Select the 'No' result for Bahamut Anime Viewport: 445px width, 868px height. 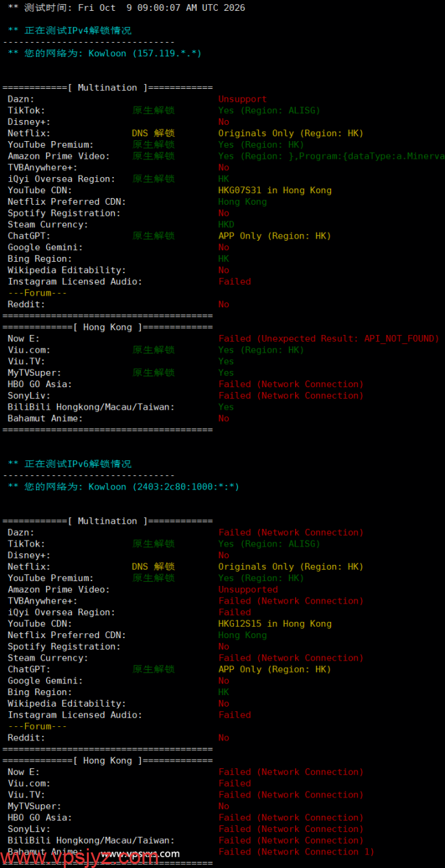coord(224,418)
